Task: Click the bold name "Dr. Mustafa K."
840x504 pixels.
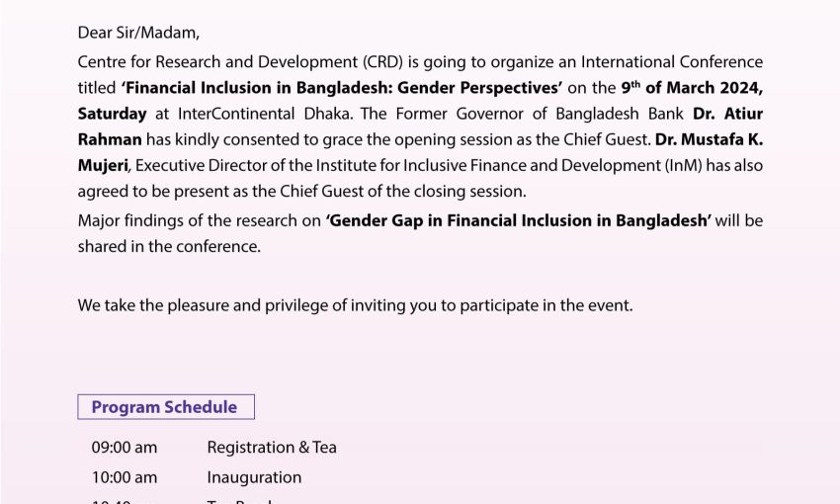Action: 709,139
